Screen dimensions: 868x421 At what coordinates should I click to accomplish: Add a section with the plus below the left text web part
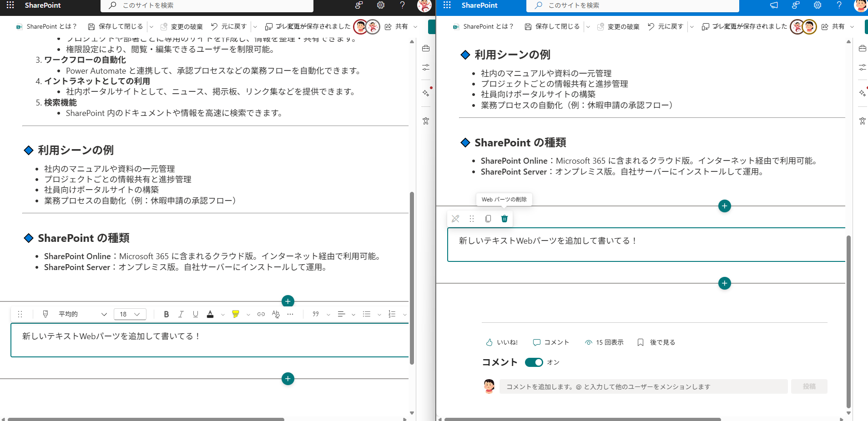[x=288, y=379]
